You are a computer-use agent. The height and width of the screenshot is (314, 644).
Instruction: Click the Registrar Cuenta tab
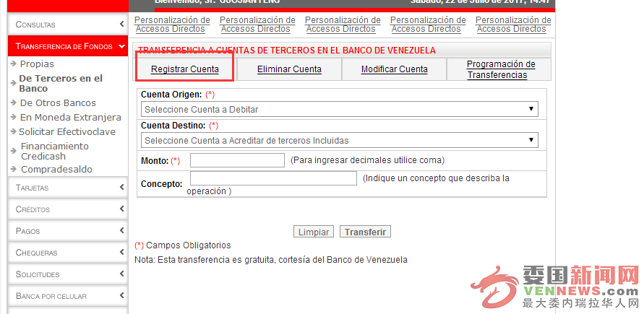(x=185, y=69)
